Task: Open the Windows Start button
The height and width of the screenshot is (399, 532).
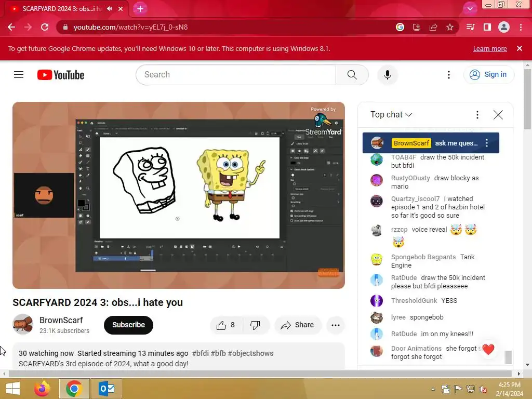Action: tap(13, 389)
